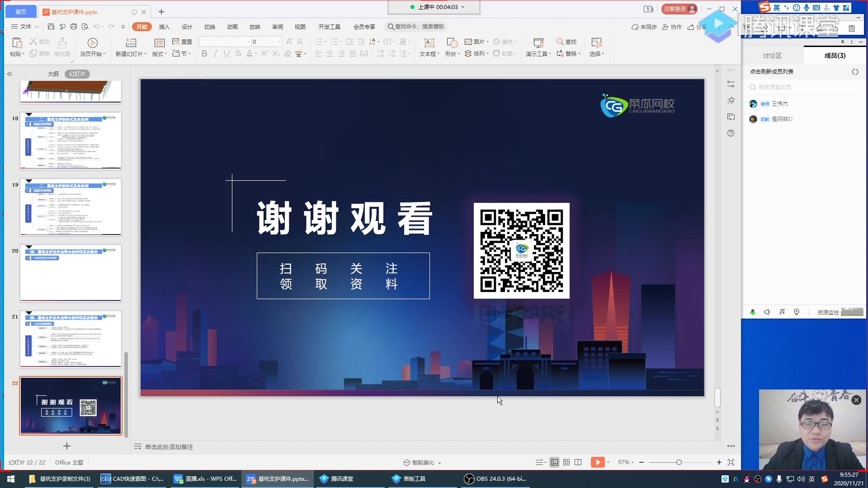The height and width of the screenshot is (488, 868).
Task: Toggle Bold formatting
Action: point(204,53)
